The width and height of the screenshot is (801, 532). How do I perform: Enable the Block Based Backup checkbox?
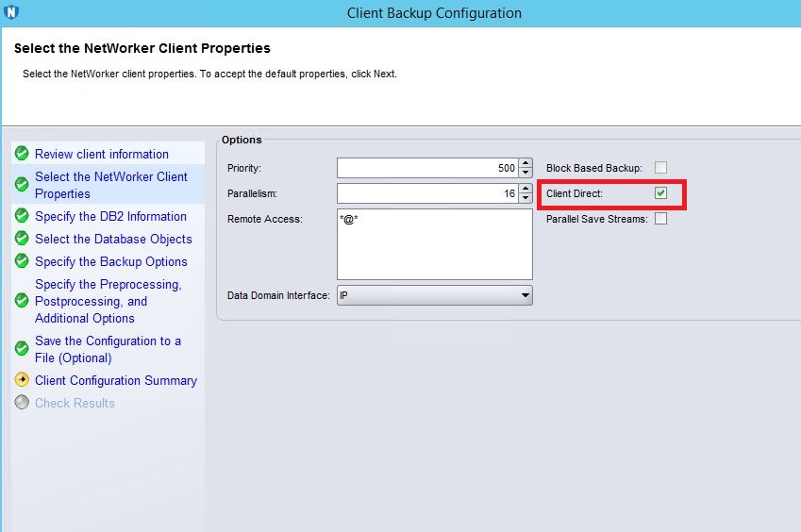coord(660,168)
